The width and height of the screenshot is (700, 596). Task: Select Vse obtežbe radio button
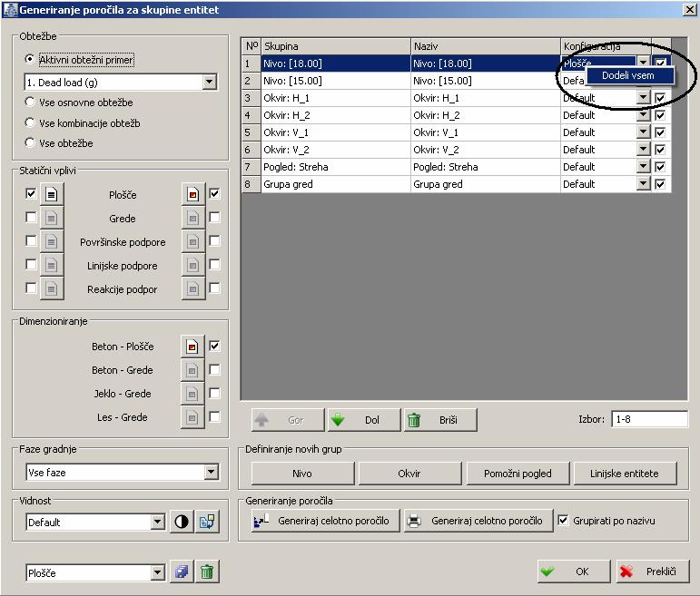pyautogui.click(x=30, y=143)
